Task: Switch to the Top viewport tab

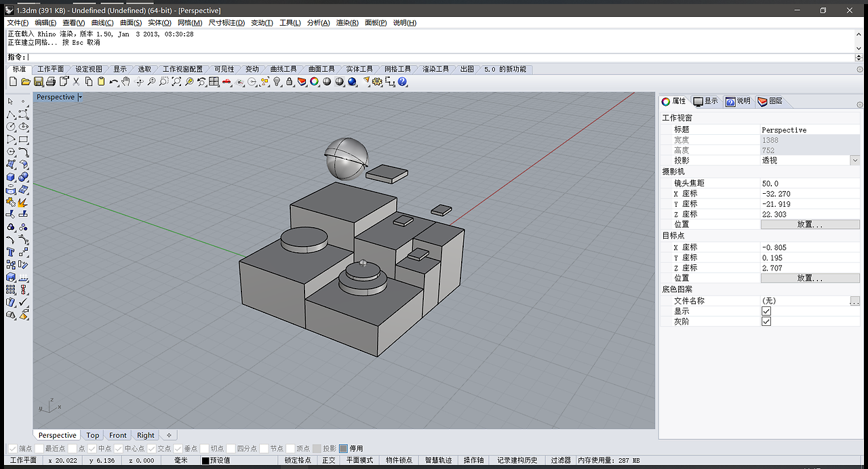Action: click(92, 435)
